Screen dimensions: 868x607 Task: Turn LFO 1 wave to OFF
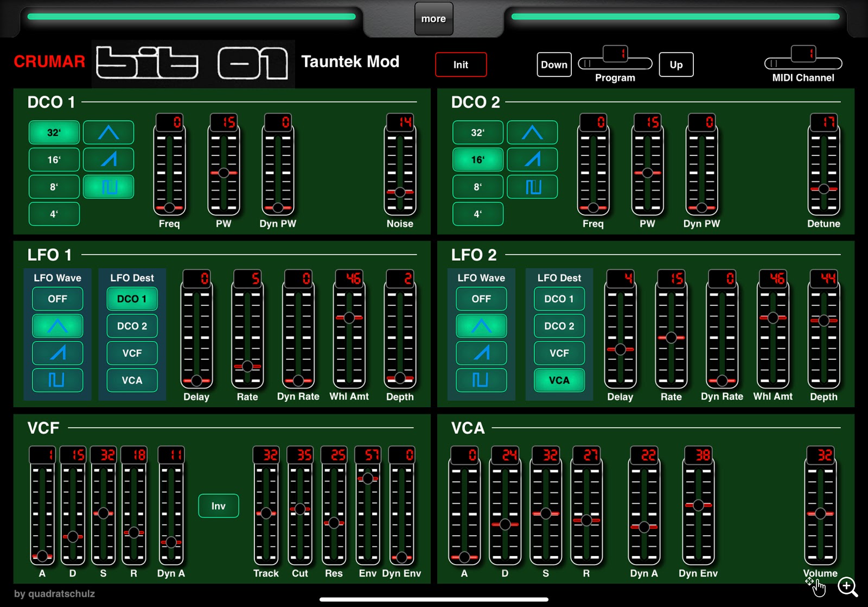pos(58,299)
